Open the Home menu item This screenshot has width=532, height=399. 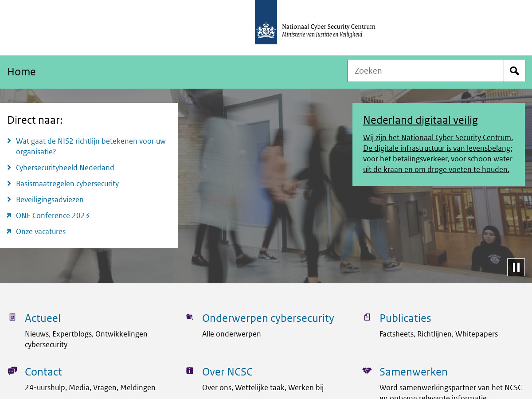click(x=21, y=71)
